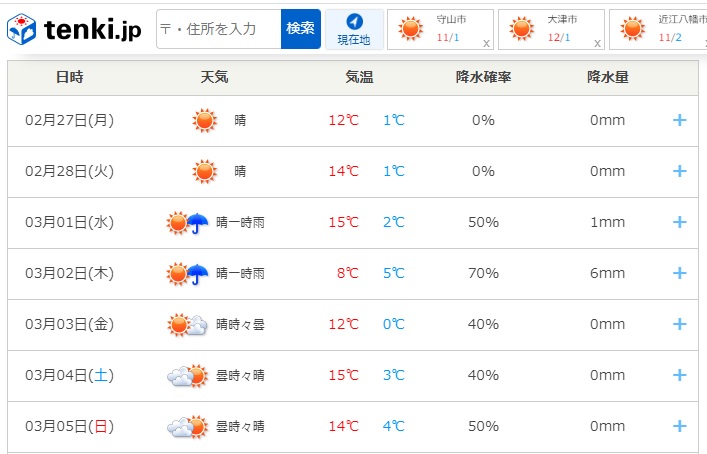Click the tenki.jp logo
Screen dimensions: 707x454
(74, 30)
